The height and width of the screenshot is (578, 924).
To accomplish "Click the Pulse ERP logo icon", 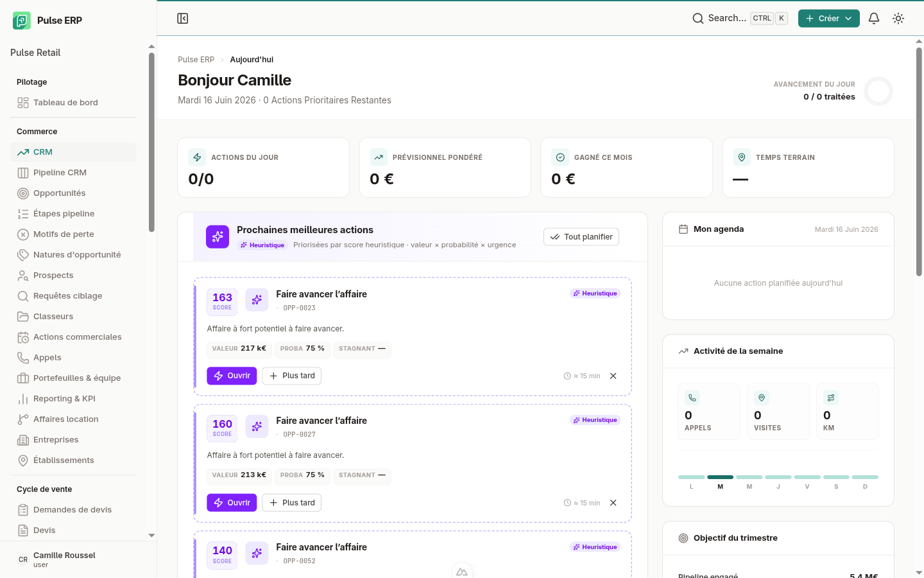I will [x=21, y=21].
